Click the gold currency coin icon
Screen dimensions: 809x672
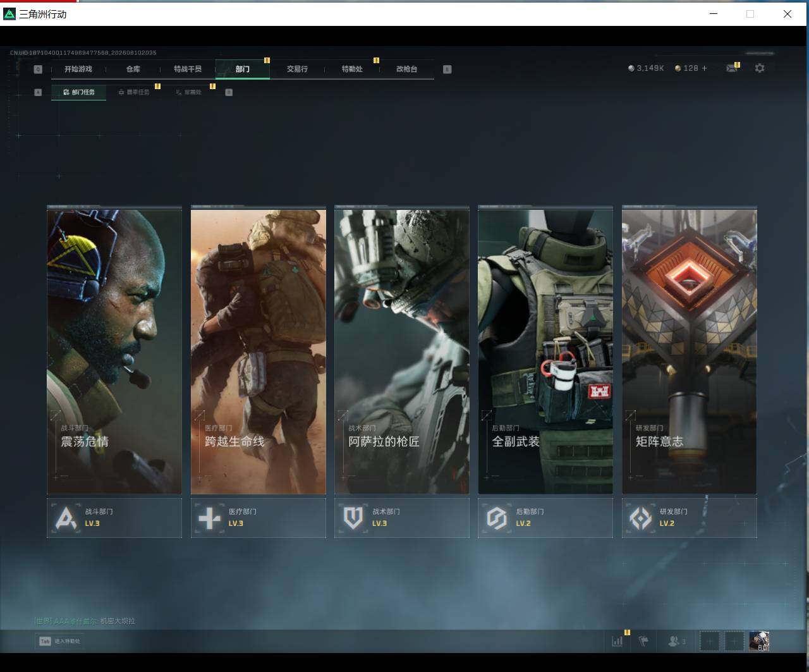click(678, 68)
